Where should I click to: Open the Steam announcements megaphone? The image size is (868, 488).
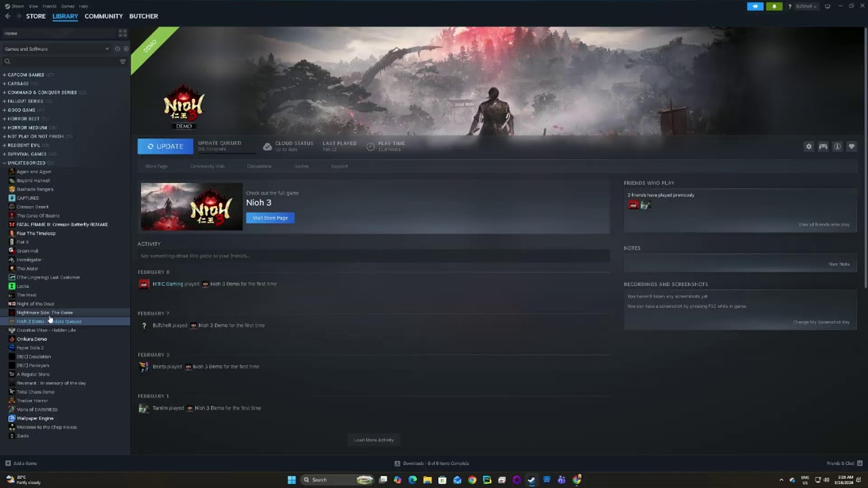755,6
